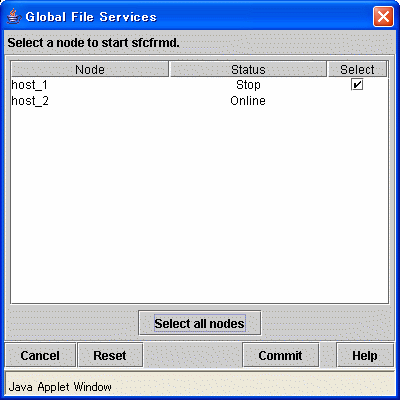Click the Java coffee cup title icon

point(14,16)
